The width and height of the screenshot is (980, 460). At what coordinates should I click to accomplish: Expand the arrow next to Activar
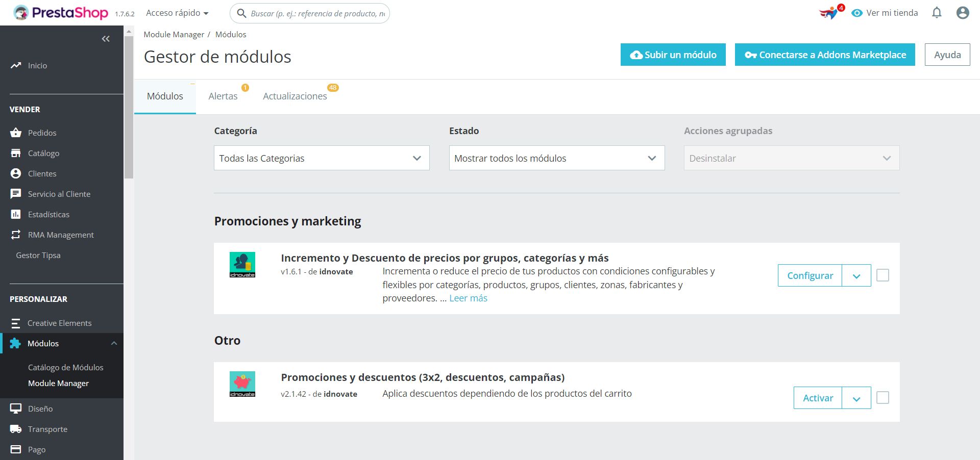pos(856,398)
